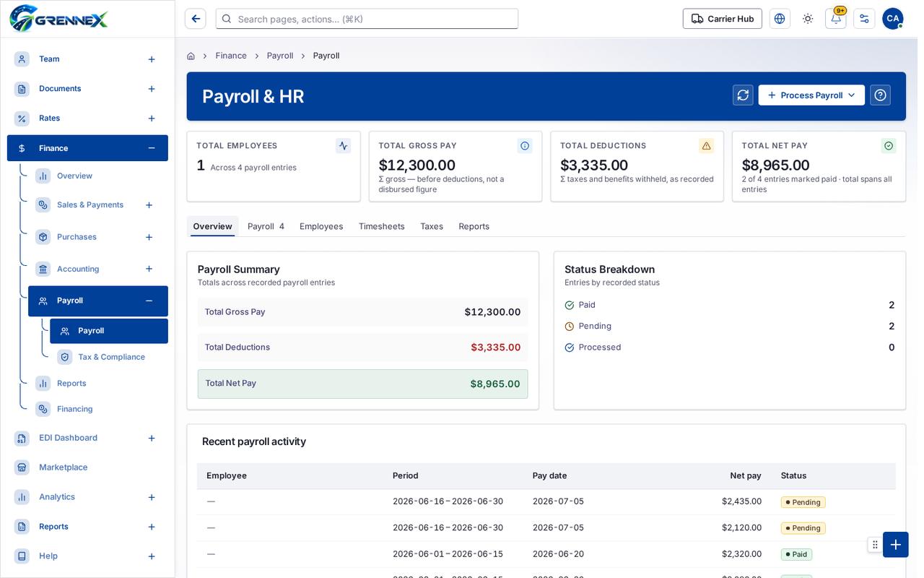Switch to the Employees tab
924x578 pixels.
321,226
